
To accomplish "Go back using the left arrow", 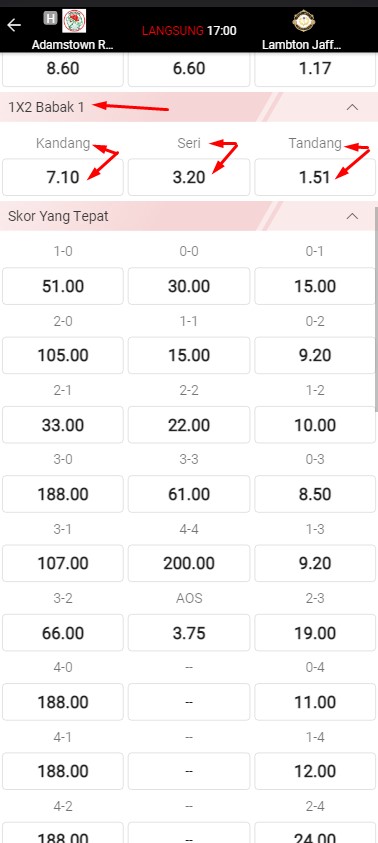I will pyautogui.click(x=13, y=25).
